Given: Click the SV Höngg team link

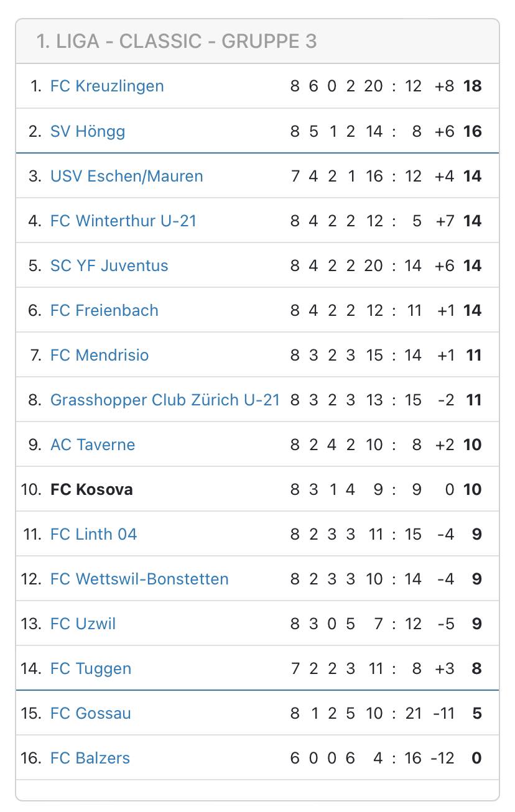Looking at the screenshot, I should 88,131.
